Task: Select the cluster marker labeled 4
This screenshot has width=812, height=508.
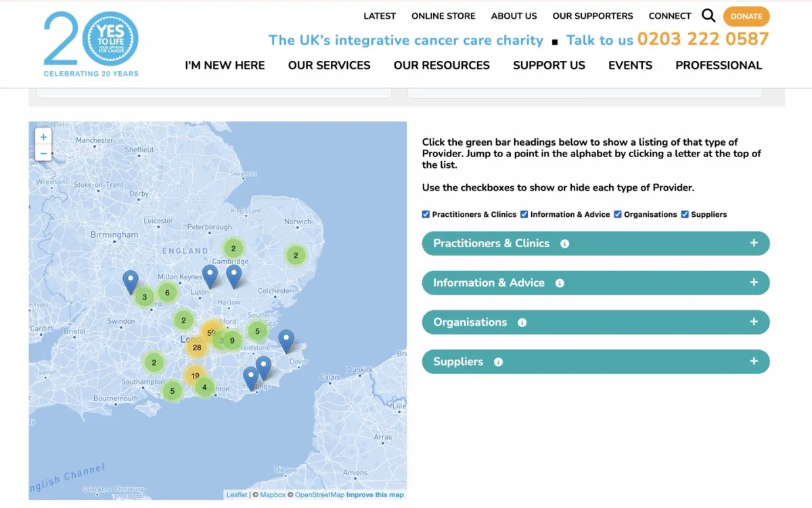Action: [204, 387]
